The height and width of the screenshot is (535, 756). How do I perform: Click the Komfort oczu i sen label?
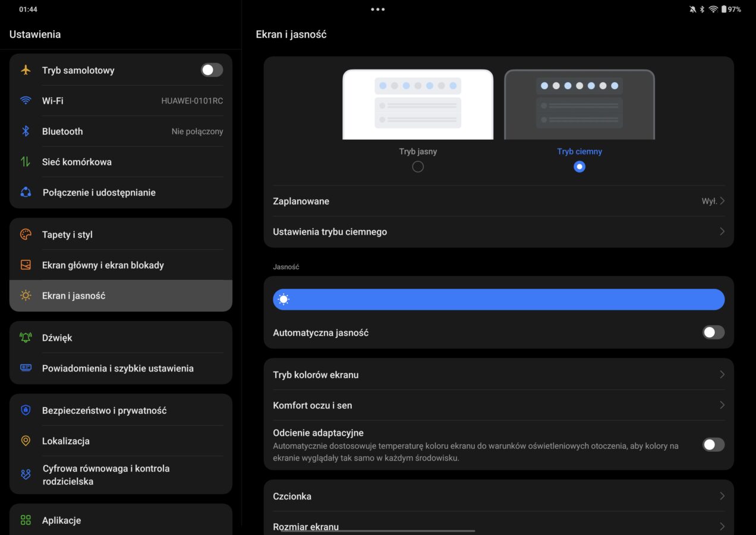click(x=313, y=405)
